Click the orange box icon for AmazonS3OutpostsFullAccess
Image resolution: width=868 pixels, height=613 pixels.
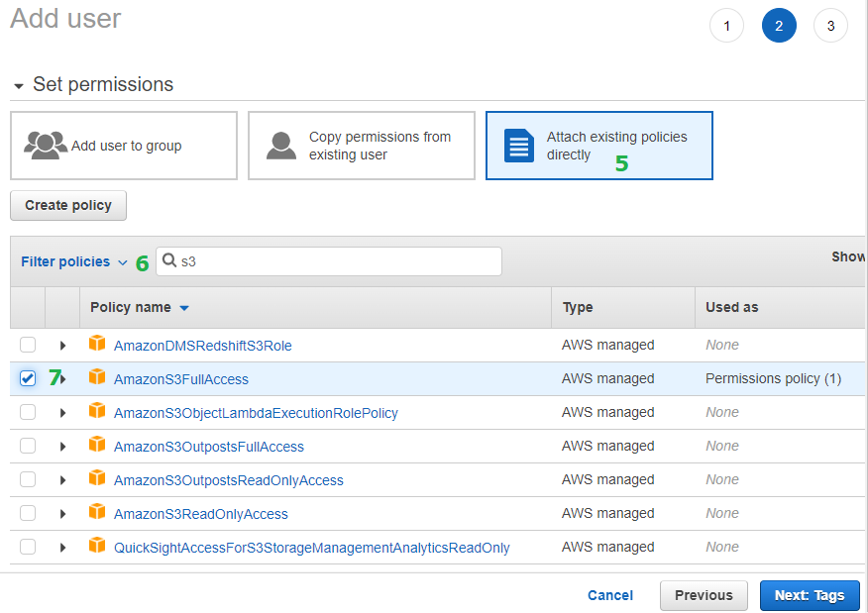97,445
